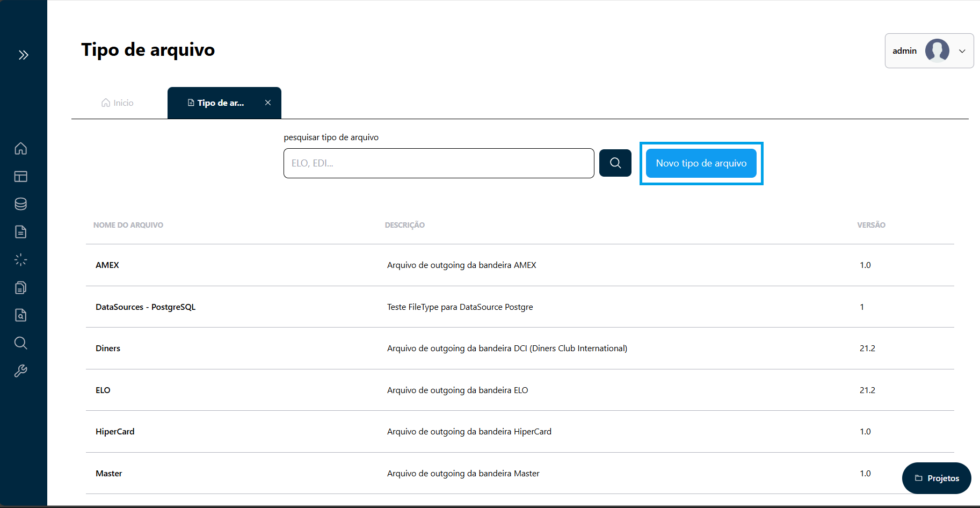
Task: Open the stacked documents icon in sidebar
Action: [x=21, y=288]
